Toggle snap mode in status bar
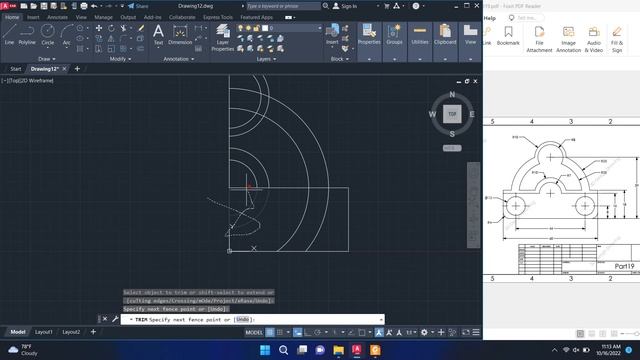This screenshot has height=360, width=640. pyautogui.click(x=280, y=332)
